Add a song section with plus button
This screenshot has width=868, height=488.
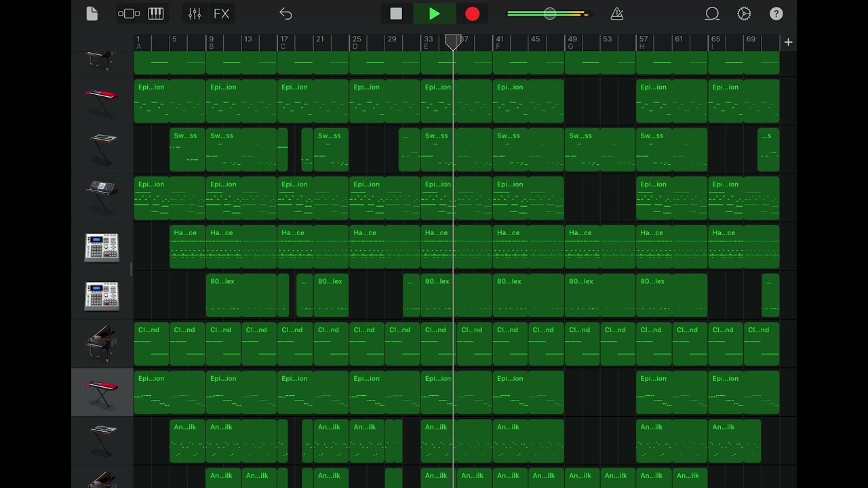(x=788, y=42)
